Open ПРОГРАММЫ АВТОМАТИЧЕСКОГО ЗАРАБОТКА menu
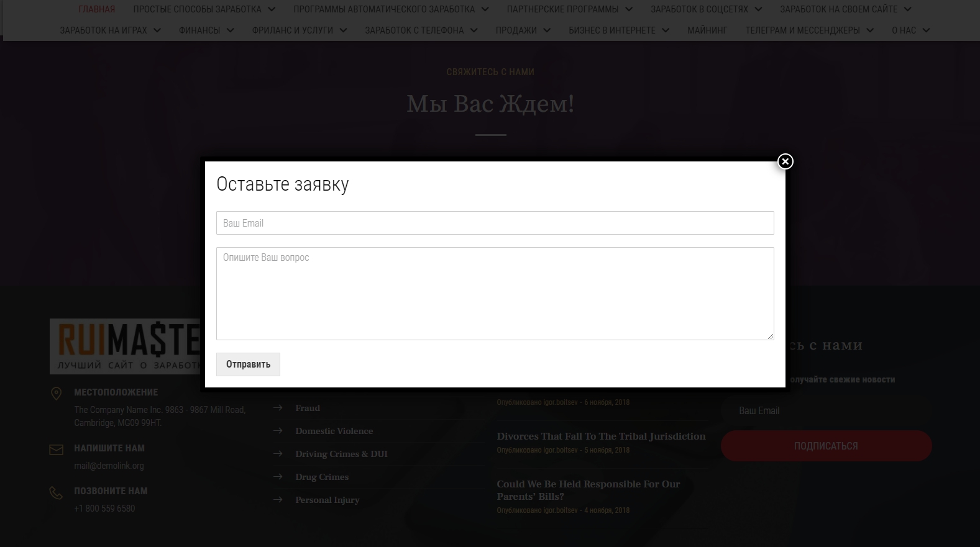Viewport: 980px width, 547px height. [384, 9]
